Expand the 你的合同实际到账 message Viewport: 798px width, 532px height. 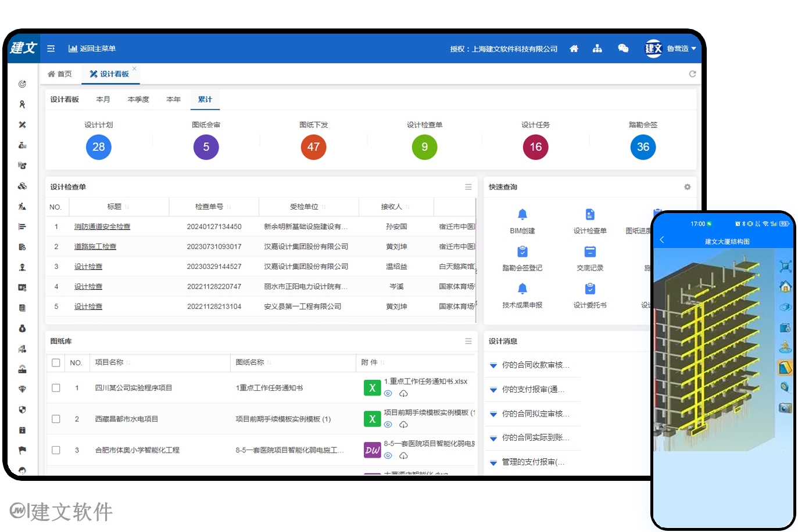tap(493, 438)
